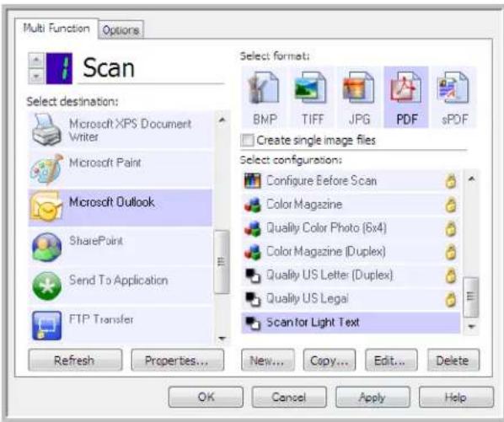This screenshot has height=422, width=504.
Task: Create a New configuration
Action: pyautogui.click(x=268, y=361)
